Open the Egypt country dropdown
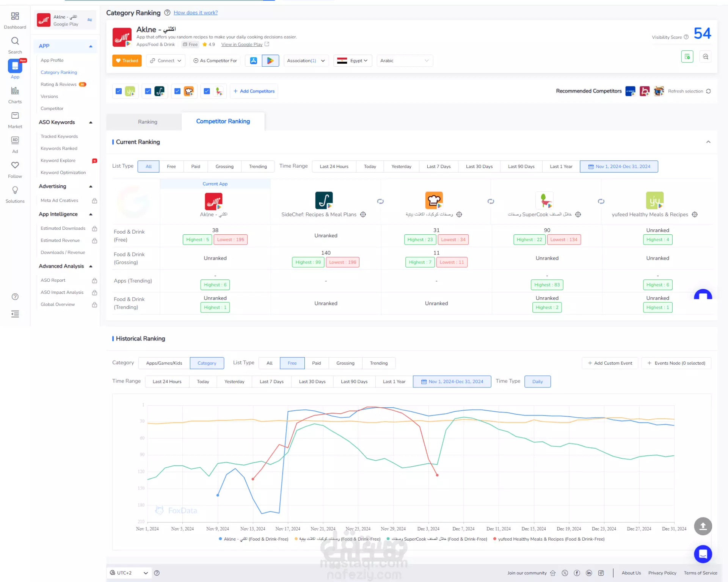Viewport: 728px width, 582px height. point(353,61)
